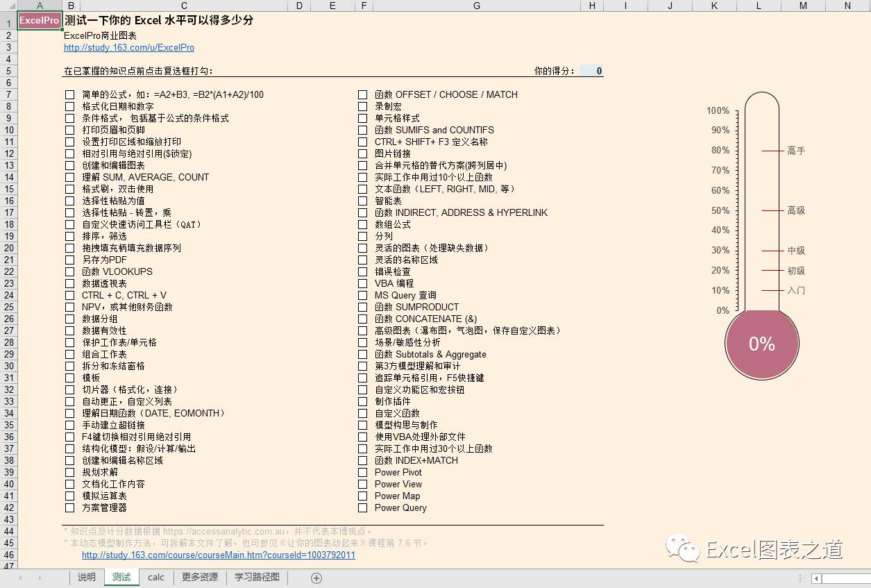Select the ExcelPro cell A1

pos(40,20)
